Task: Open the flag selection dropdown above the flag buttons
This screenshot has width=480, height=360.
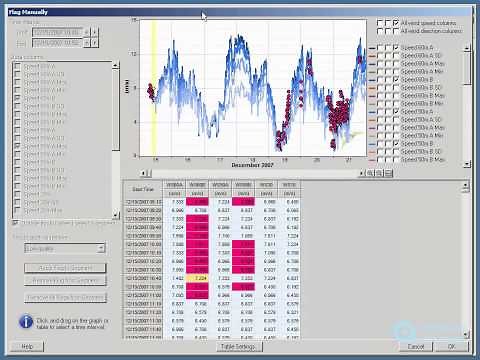Action: tap(65, 248)
